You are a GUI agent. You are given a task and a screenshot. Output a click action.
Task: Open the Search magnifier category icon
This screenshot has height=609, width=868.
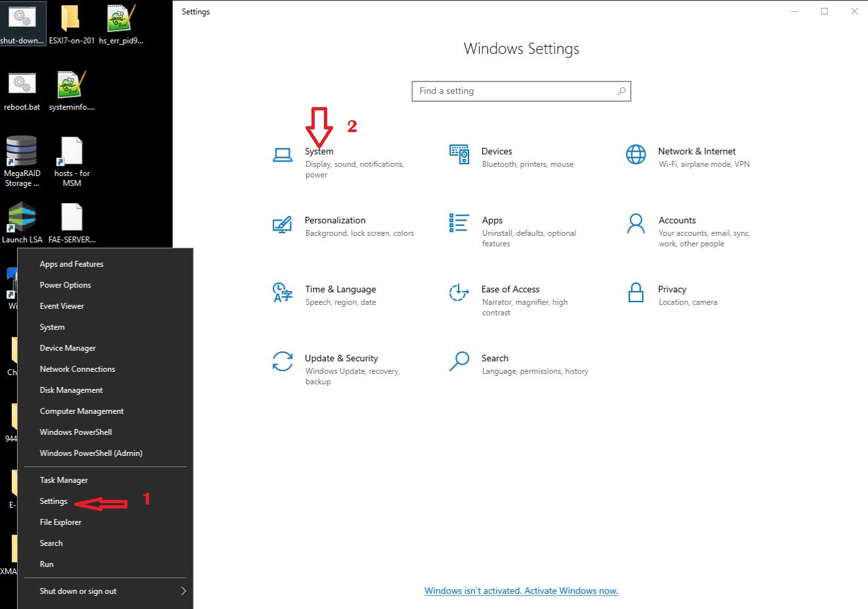pyautogui.click(x=459, y=361)
